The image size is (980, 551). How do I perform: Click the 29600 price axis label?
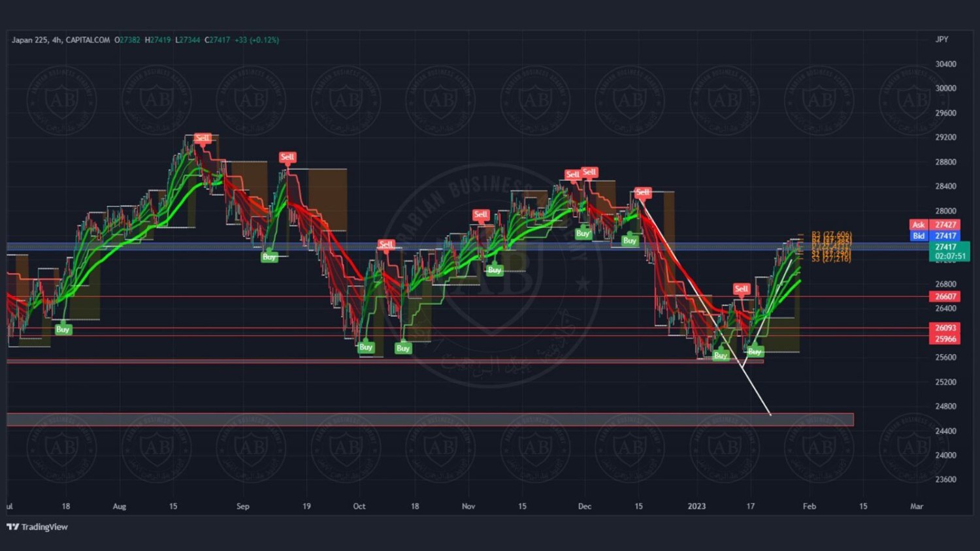coord(945,113)
